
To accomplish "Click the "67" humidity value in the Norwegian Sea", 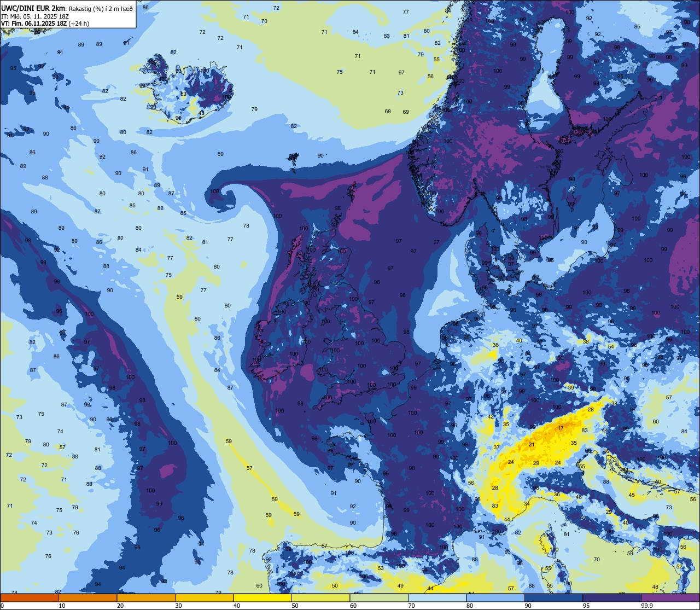I will [401, 73].
